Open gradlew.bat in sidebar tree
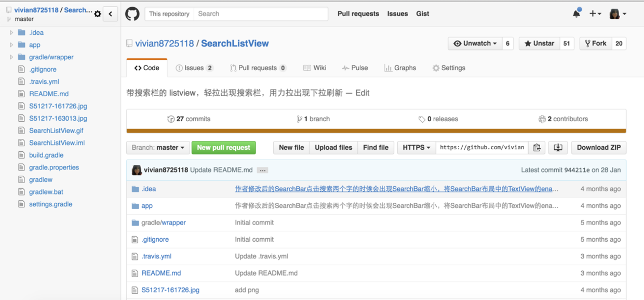 point(46,192)
